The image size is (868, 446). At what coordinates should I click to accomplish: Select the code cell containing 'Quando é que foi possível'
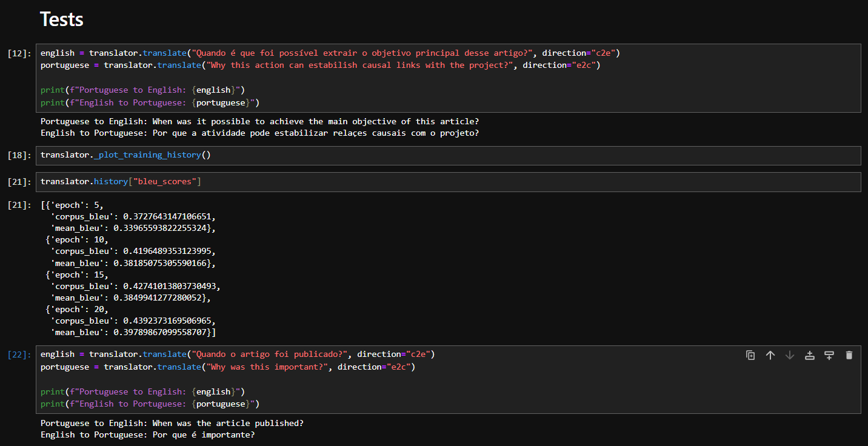[449, 78]
